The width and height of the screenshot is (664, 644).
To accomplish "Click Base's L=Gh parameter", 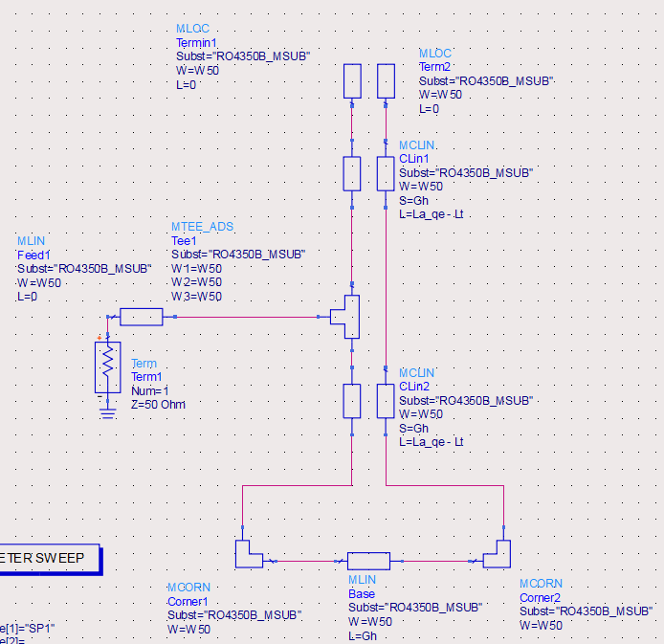I will pos(363,635).
